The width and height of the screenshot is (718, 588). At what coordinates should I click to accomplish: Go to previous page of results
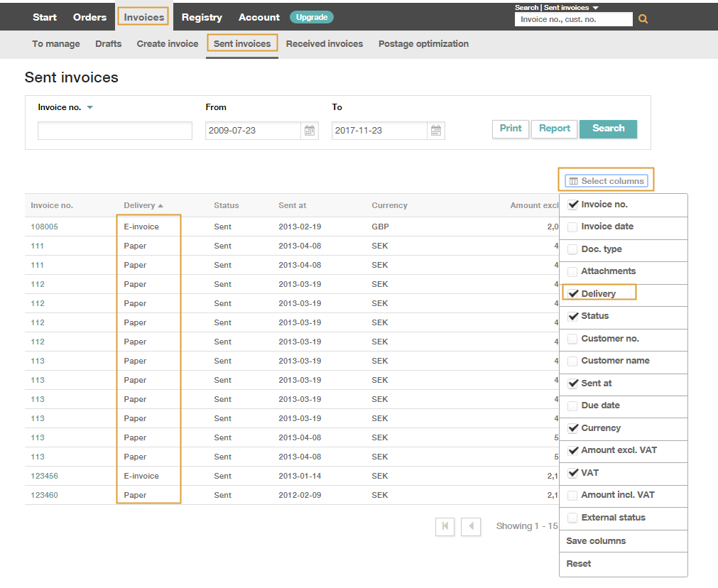(x=471, y=526)
